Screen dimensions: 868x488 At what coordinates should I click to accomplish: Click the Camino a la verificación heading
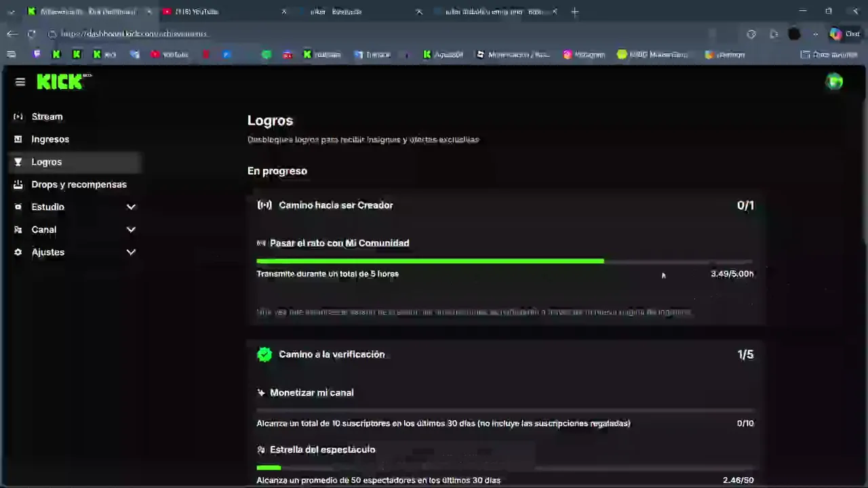click(x=332, y=354)
